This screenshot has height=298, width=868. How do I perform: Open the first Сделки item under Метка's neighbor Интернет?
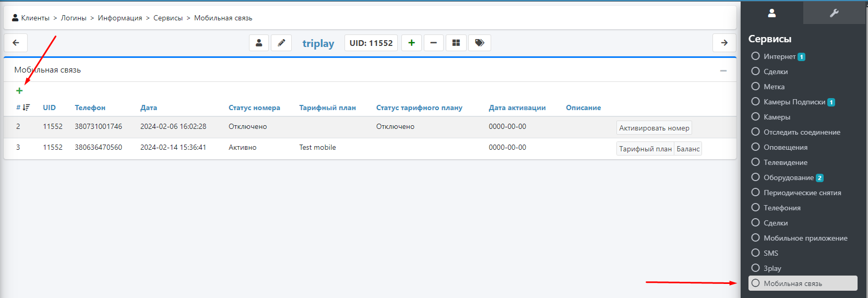point(804,71)
